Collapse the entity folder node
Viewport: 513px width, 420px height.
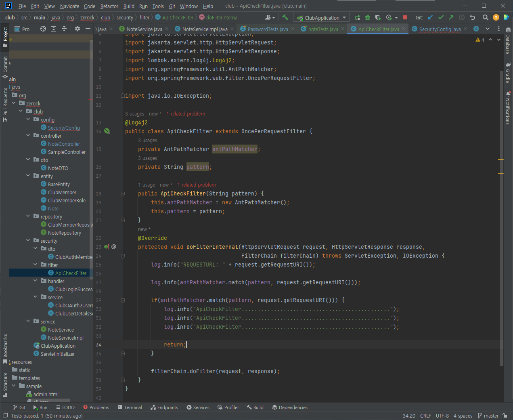click(x=28, y=176)
